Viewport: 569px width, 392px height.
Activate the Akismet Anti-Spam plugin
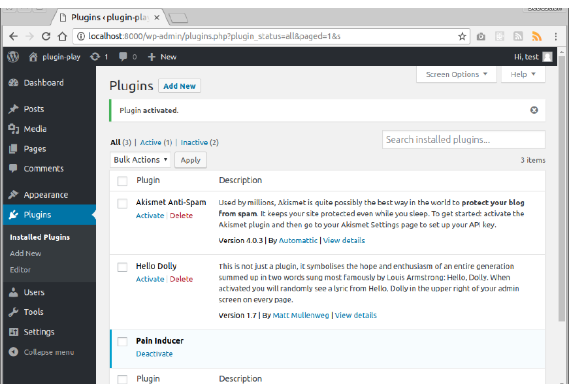[x=150, y=216]
